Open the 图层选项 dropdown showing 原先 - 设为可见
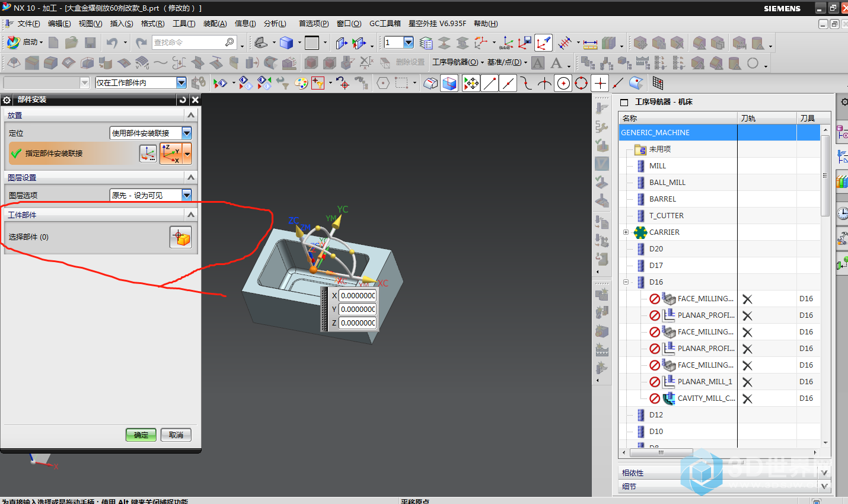 coord(151,195)
